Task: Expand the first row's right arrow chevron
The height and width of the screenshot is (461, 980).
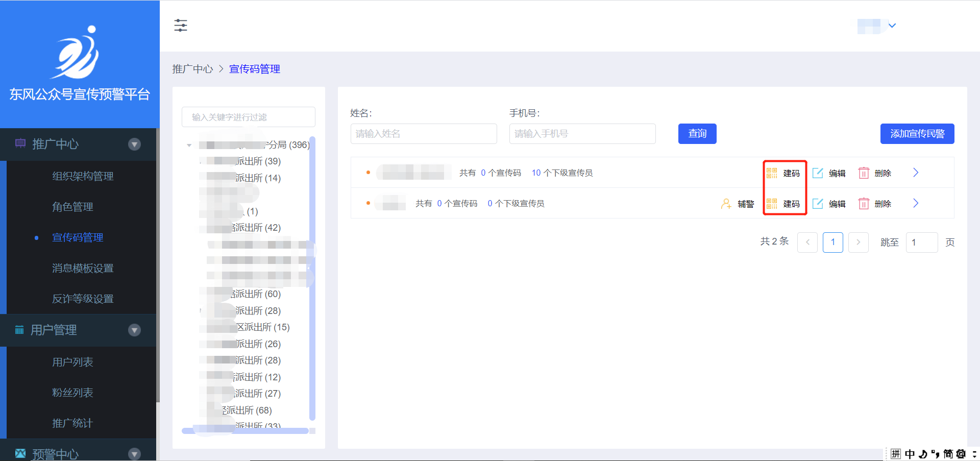Action: pyautogui.click(x=916, y=173)
